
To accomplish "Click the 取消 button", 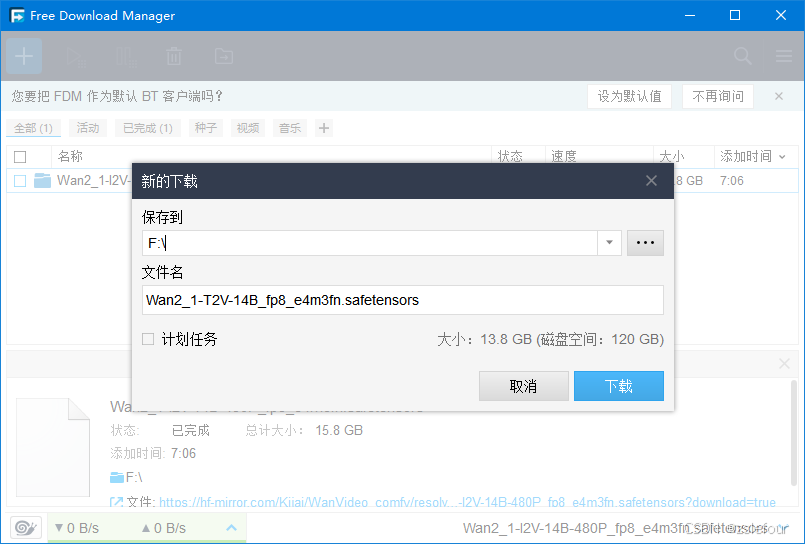I will click(524, 386).
